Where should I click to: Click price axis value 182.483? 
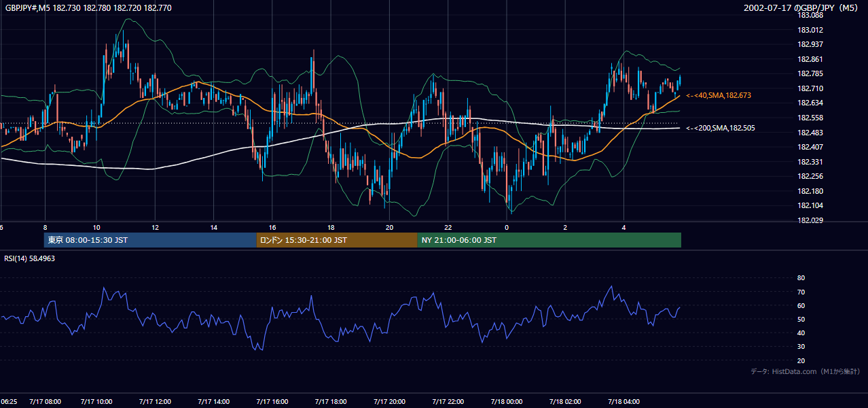pos(810,133)
